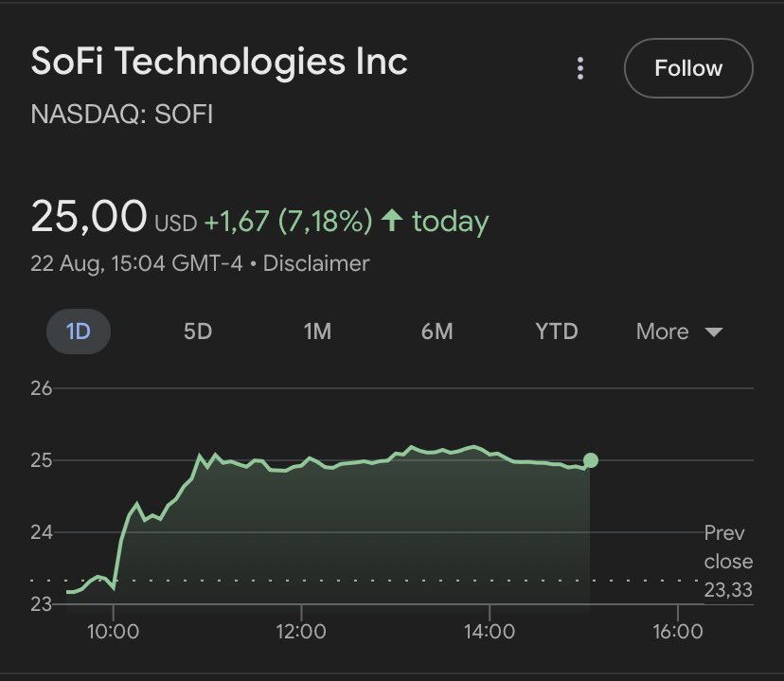The height and width of the screenshot is (681, 784).
Task: Select the SoFi Technologies Inc title
Action: pyautogui.click(x=220, y=63)
